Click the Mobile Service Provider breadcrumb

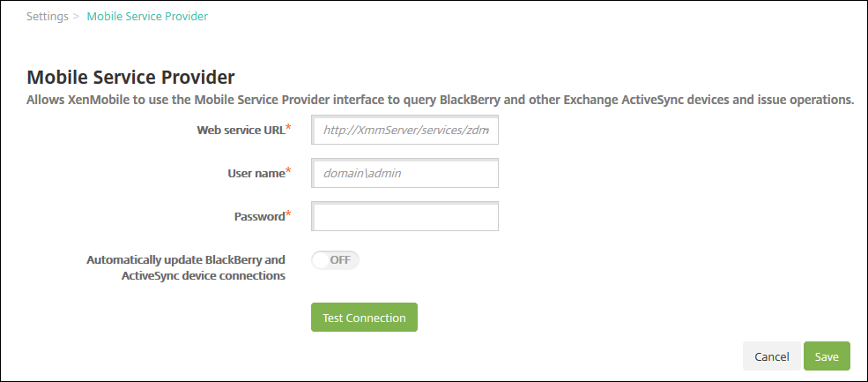click(x=147, y=17)
